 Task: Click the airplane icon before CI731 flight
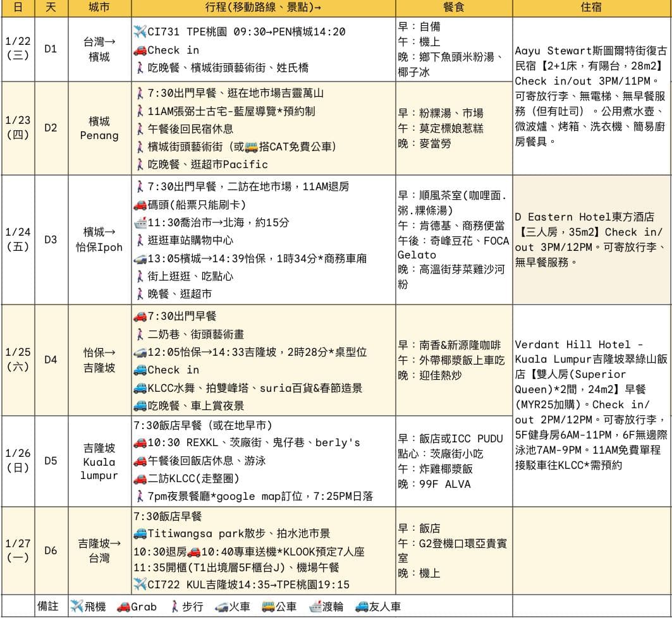pyautogui.click(x=140, y=31)
